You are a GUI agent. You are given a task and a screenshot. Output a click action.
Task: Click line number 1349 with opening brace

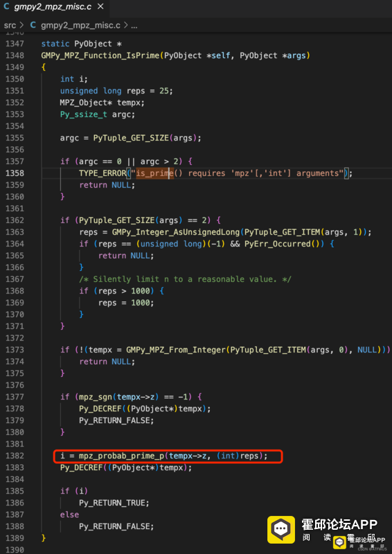[x=15, y=67]
